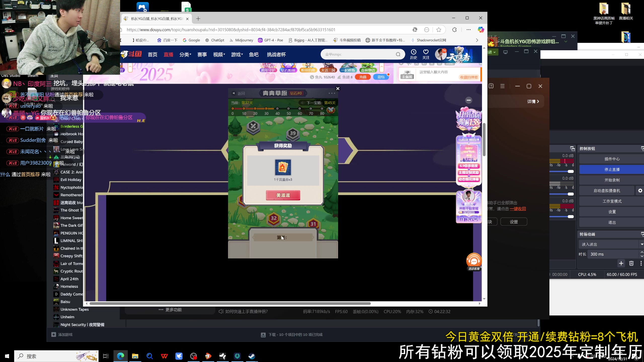Open 鱼吧 in Douyu navigation
The height and width of the screenshot is (362, 644).
click(254, 55)
